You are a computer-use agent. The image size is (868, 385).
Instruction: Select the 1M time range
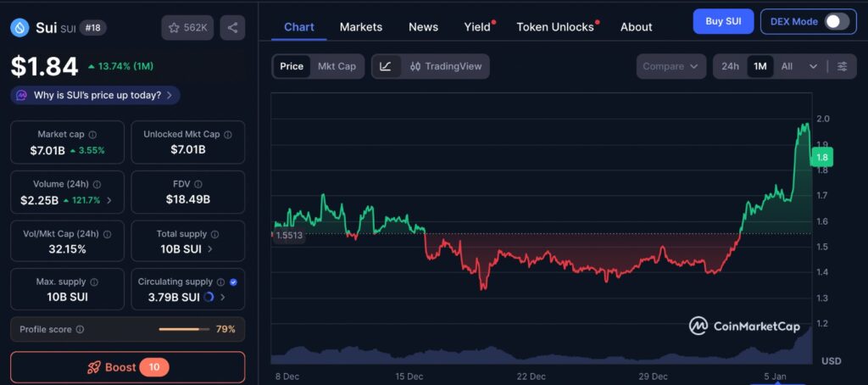760,66
